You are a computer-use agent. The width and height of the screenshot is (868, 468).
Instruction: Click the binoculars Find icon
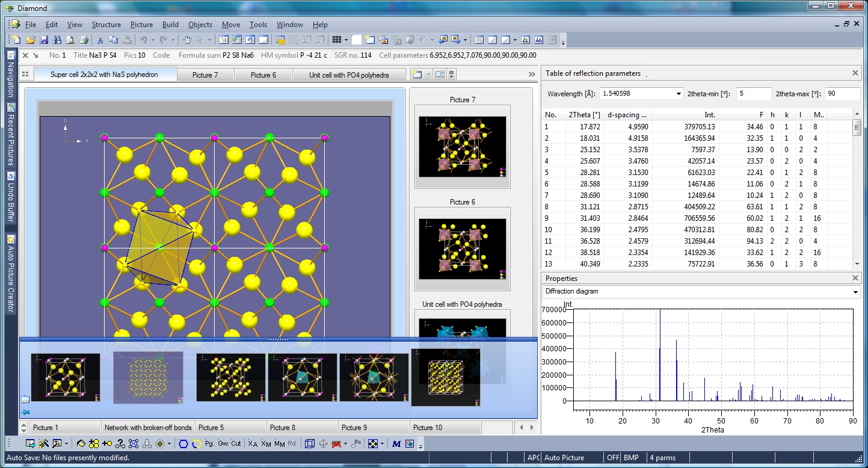57,40
